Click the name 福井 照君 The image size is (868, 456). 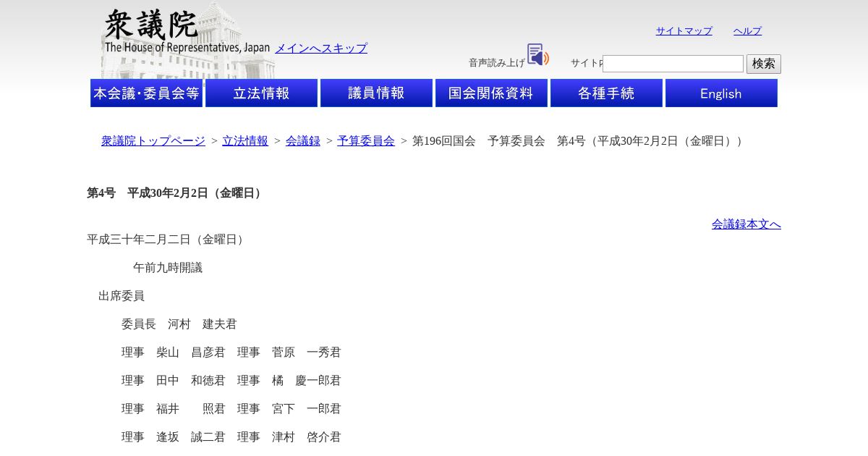[x=191, y=409]
